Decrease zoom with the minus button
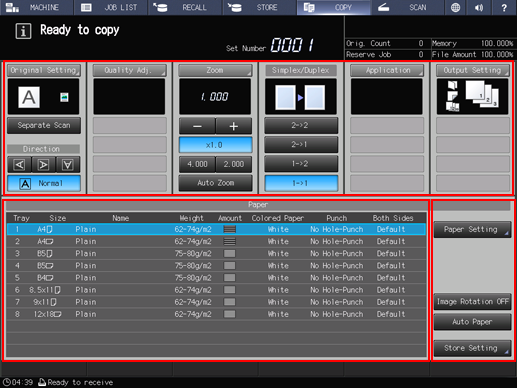This screenshot has height=388, width=517. pyautogui.click(x=197, y=126)
